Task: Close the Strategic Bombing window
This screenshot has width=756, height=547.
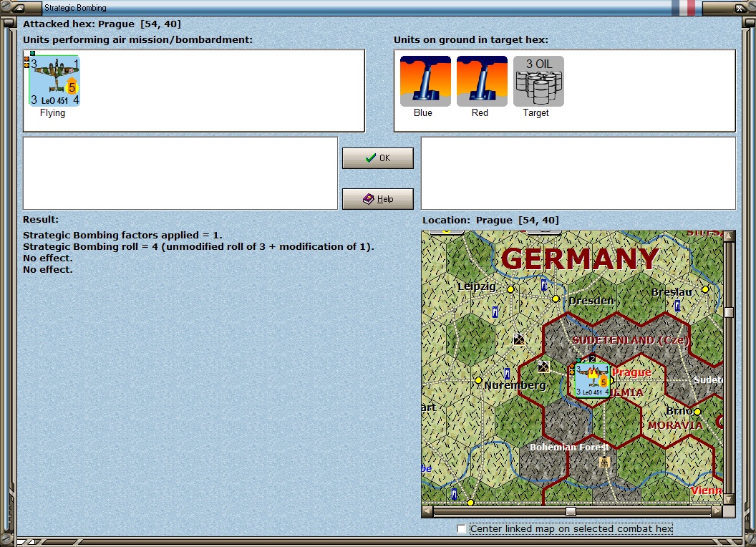Action: [x=740, y=8]
